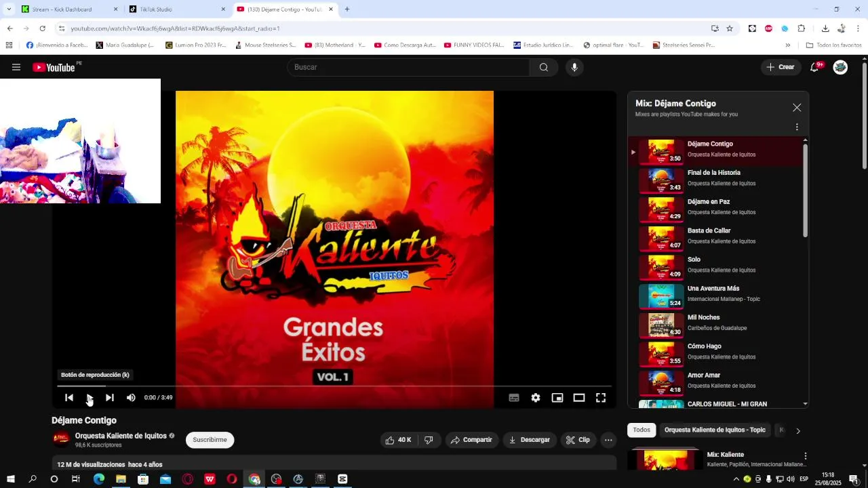Play Final de la Historia from mix
Viewport: 868px width, 488px height.
716,180
